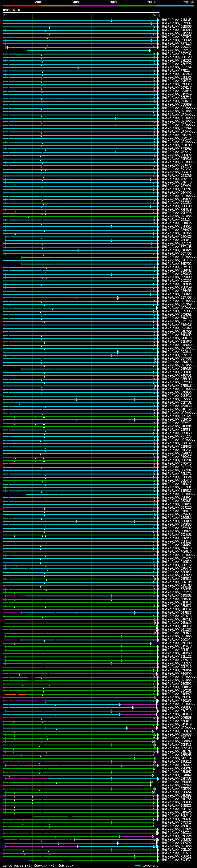Click label UniRef100_P46800
This screenshot has width=197, height=868.
[x=177, y=674]
